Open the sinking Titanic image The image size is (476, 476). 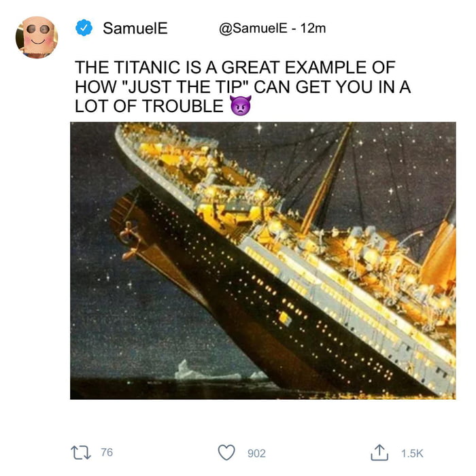(x=262, y=260)
